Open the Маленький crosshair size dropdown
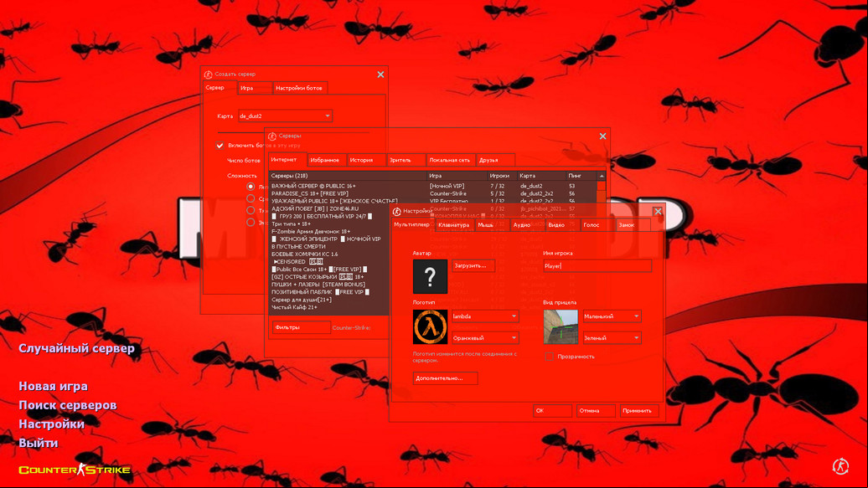Viewport: 868px width, 488px height. (x=612, y=316)
